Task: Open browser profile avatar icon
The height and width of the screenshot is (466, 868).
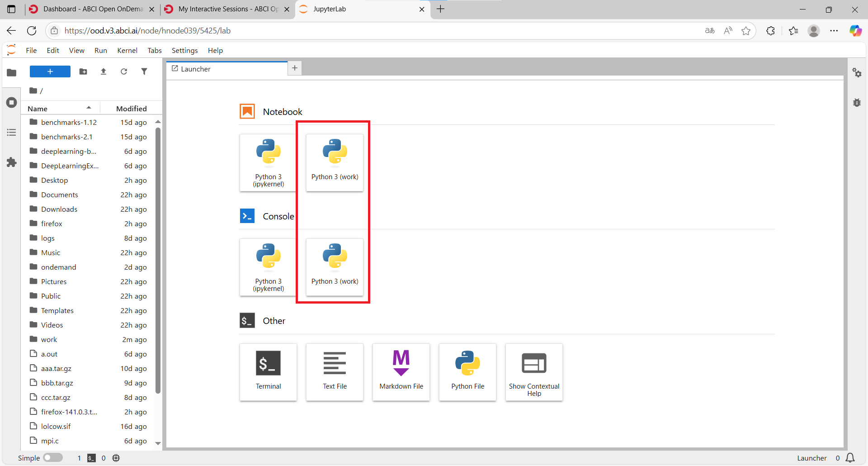Action: tap(814, 31)
